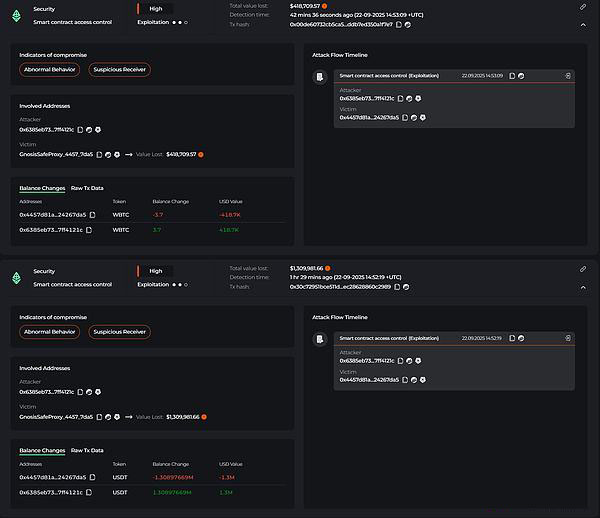
Task: Copy GnosisSafeProxy victim address in first alert
Action: point(99,154)
